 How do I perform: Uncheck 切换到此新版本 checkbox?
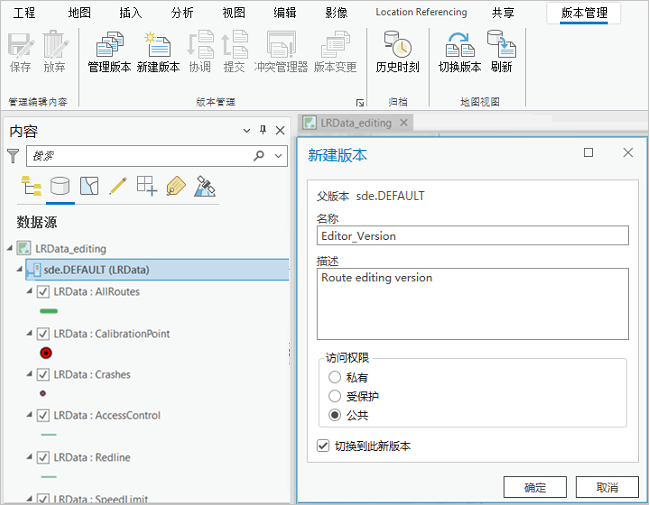pos(324,446)
